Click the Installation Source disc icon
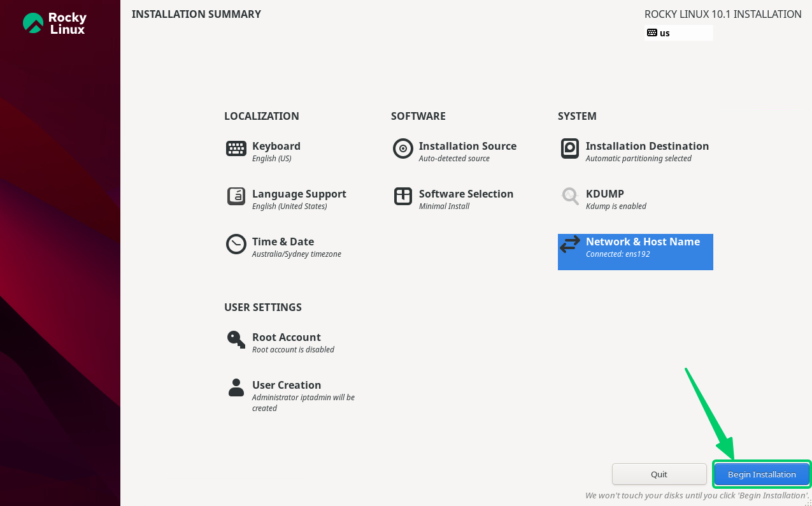The image size is (812, 506). 403,148
